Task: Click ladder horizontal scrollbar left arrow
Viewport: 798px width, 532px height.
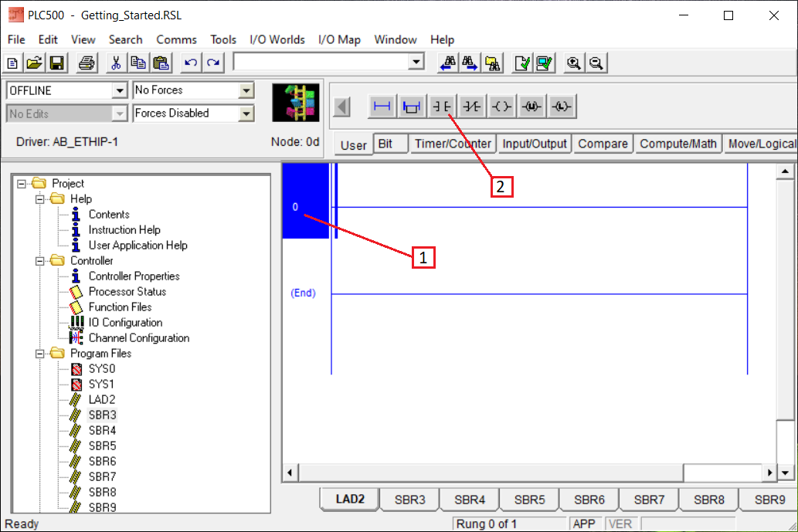Action: 290,473
